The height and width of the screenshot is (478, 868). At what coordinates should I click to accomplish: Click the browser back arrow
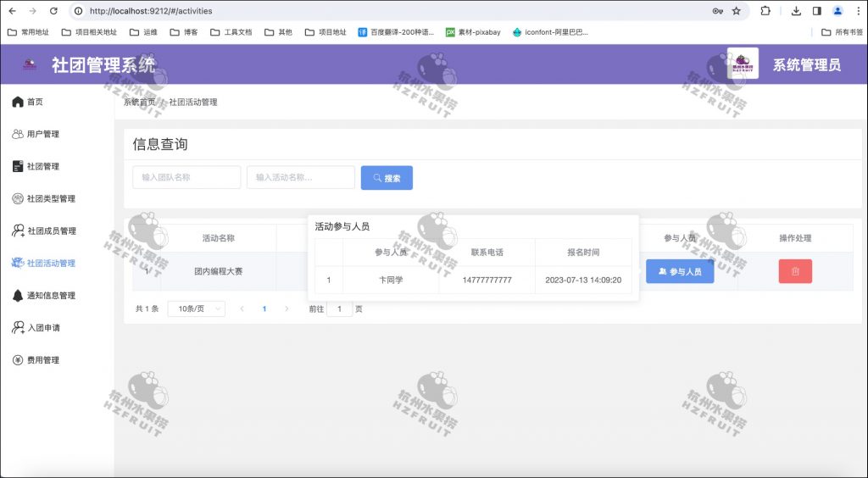click(13, 11)
